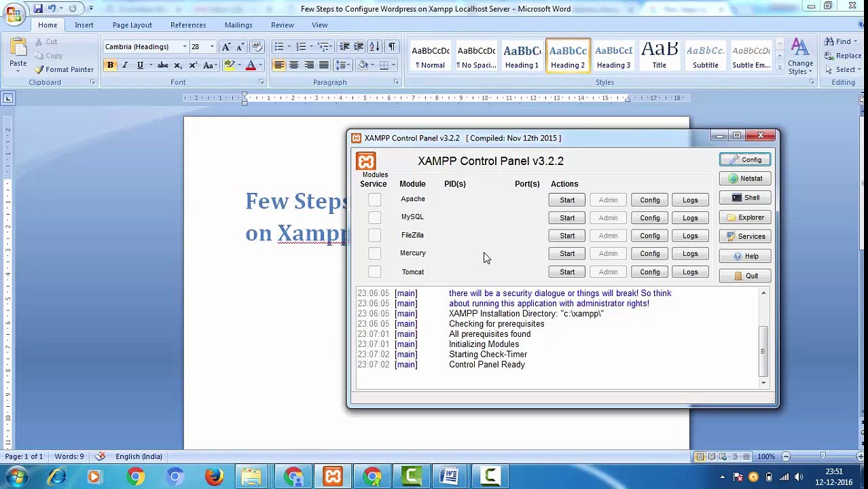
Task: Apply Underline formatting in Word ribbon
Action: click(x=140, y=65)
